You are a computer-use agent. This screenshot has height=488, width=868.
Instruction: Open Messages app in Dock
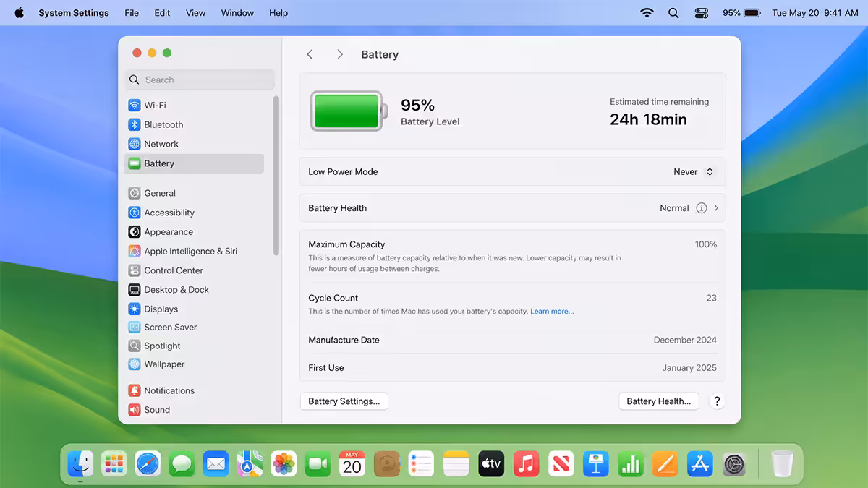tap(182, 463)
